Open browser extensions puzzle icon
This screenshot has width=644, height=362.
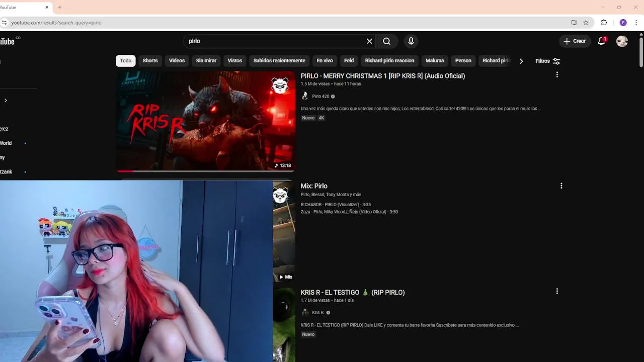[604, 23]
